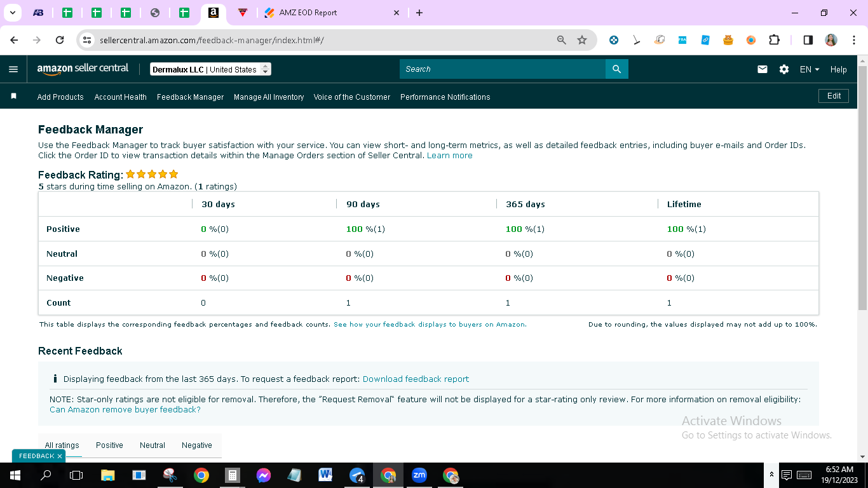Open the Seller Central messages envelope
The height and width of the screenshot is (488, 868).
(763, 69)
